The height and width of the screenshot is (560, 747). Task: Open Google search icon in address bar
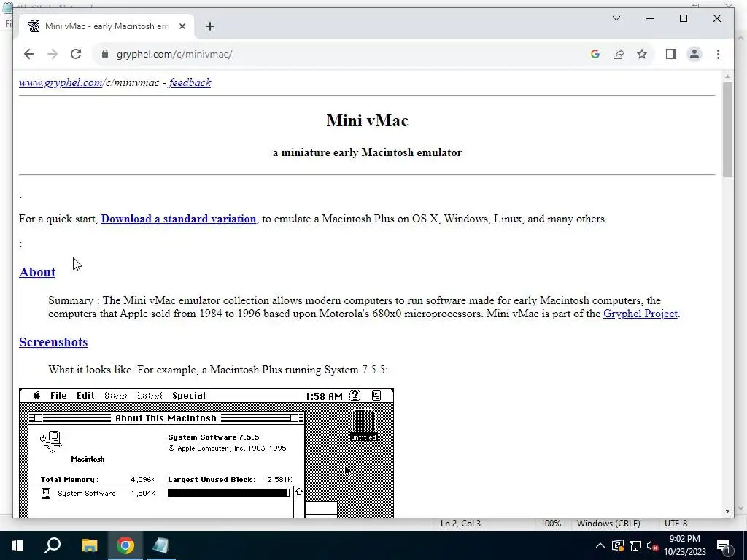click(595, 54)
